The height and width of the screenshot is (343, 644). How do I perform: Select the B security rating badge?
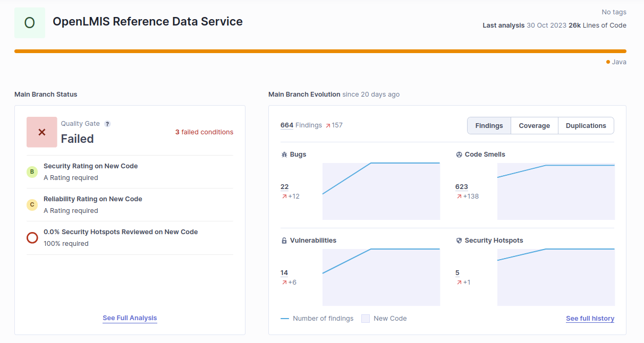[32, 171]
